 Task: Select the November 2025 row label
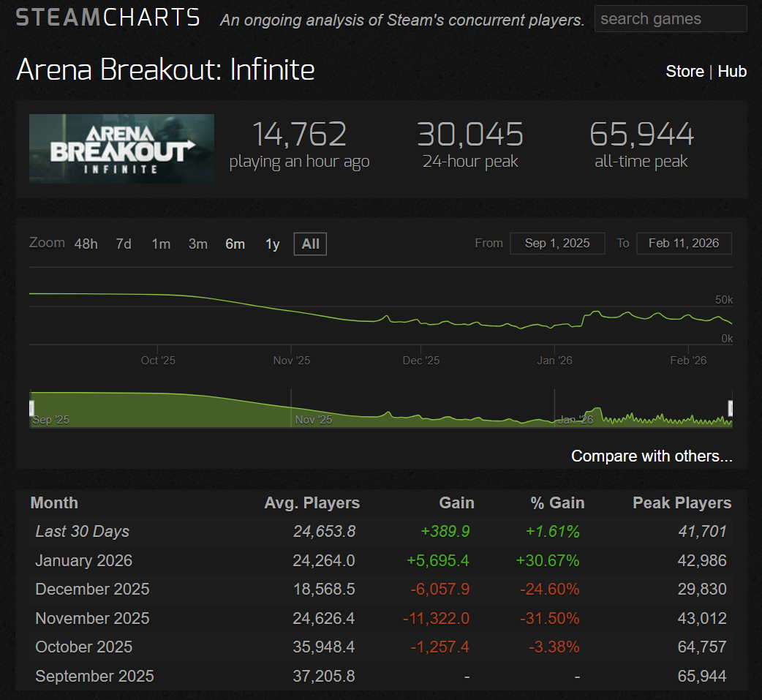[x=92, y=618]
